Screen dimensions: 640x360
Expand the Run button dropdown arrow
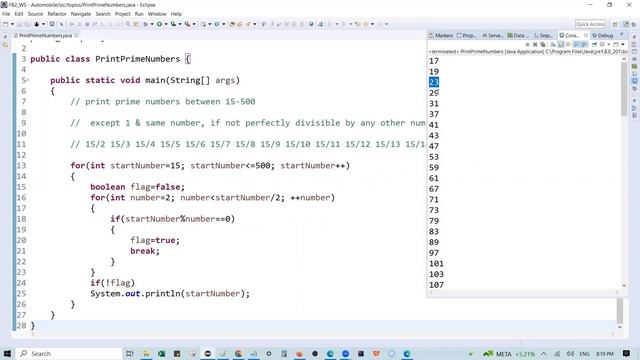pyautogui.click(x=166, y=24)
